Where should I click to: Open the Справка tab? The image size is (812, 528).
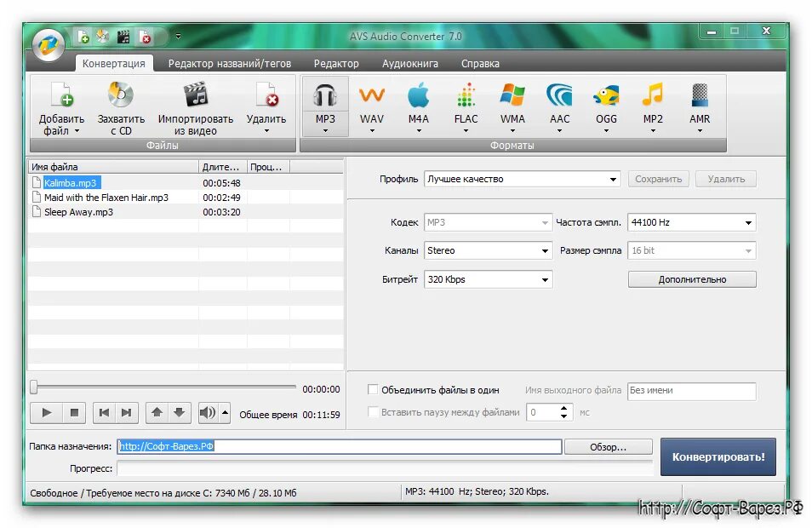[480, 64]
